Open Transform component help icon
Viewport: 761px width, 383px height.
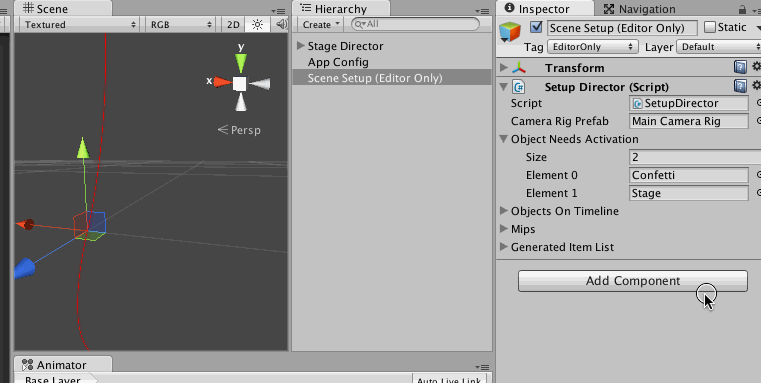(740, 67)
